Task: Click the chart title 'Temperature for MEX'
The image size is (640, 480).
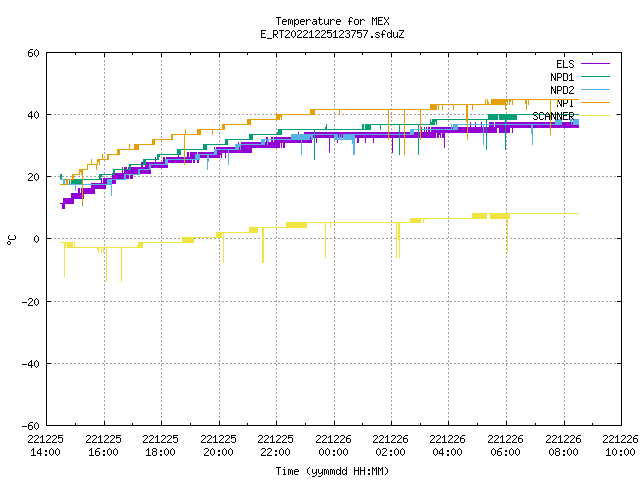Action: click(x=332, y=21)
